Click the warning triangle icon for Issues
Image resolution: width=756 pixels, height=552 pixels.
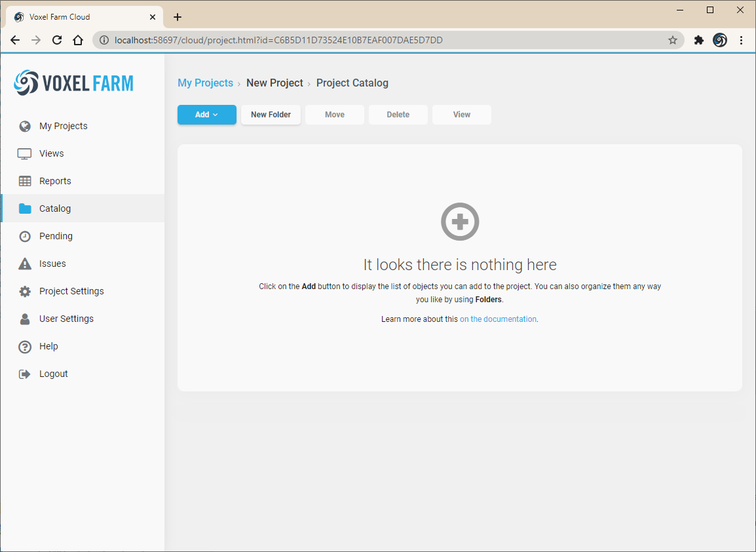25,264
